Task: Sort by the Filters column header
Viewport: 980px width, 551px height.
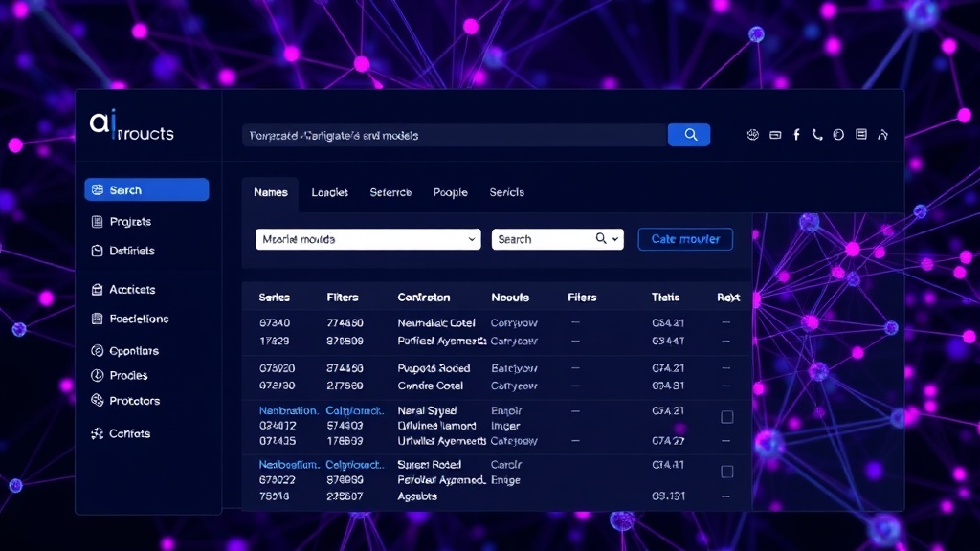Action: (x=343, y=298)
